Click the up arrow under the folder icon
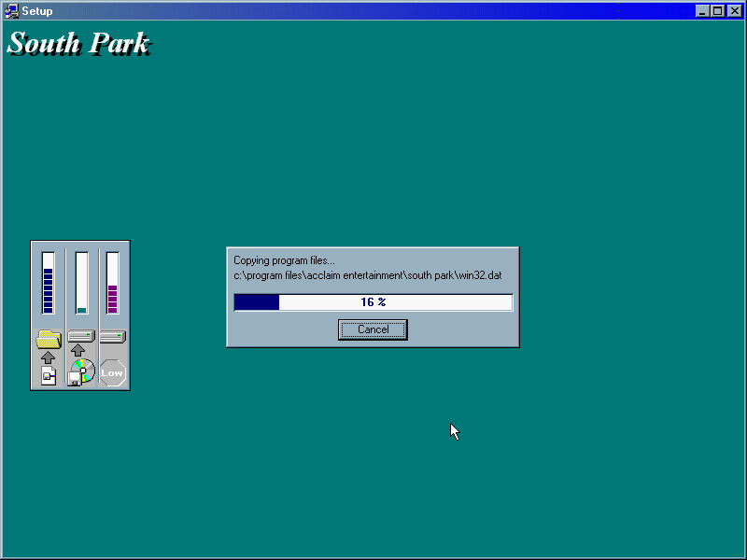The width and height of the screenshot is (747, 560). (x=49, y=357)
